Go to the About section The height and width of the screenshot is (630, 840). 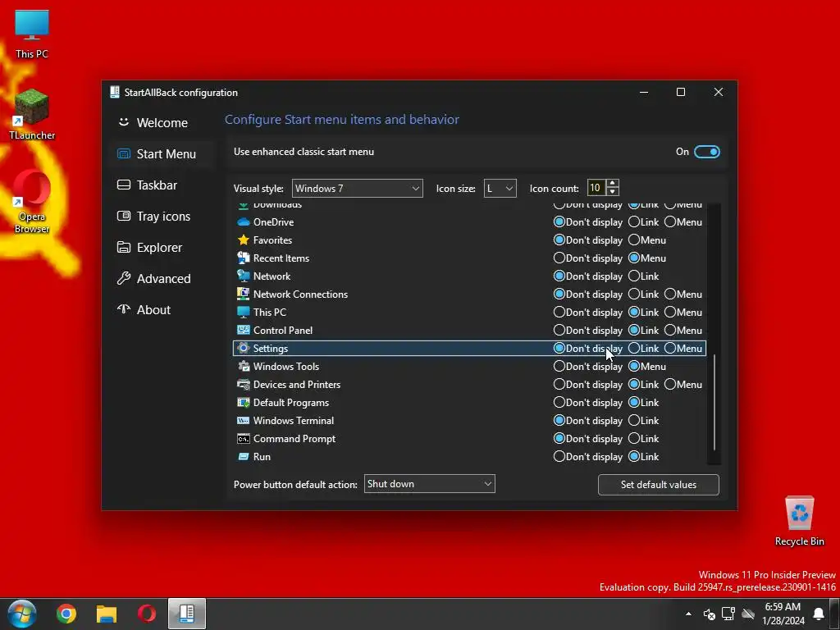(163, 309)
